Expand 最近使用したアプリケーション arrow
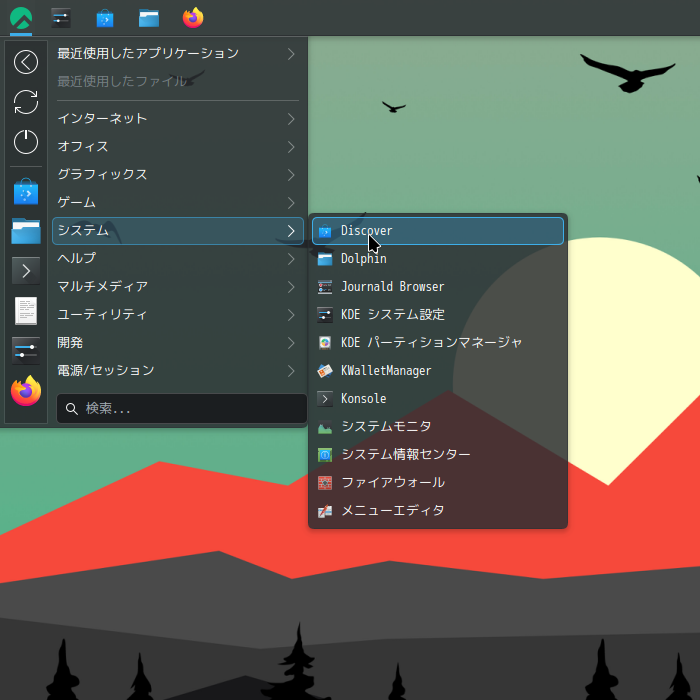 pos(291,54)
